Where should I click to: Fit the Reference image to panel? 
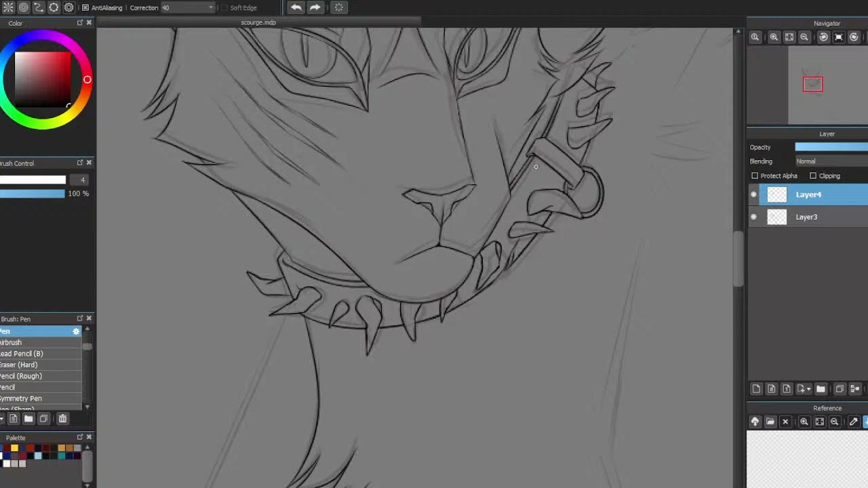tap(819, 422)
